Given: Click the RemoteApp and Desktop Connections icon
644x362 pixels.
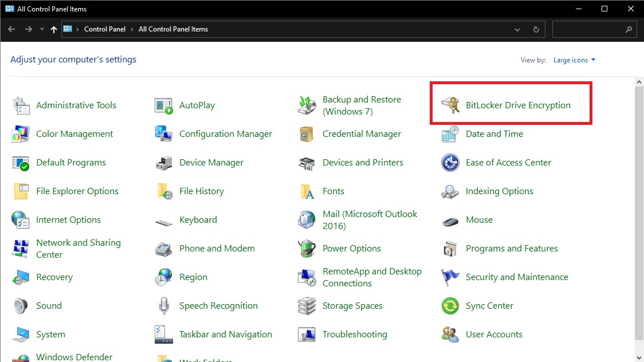Looking at the screenshot, I should (x=307, y=277).
